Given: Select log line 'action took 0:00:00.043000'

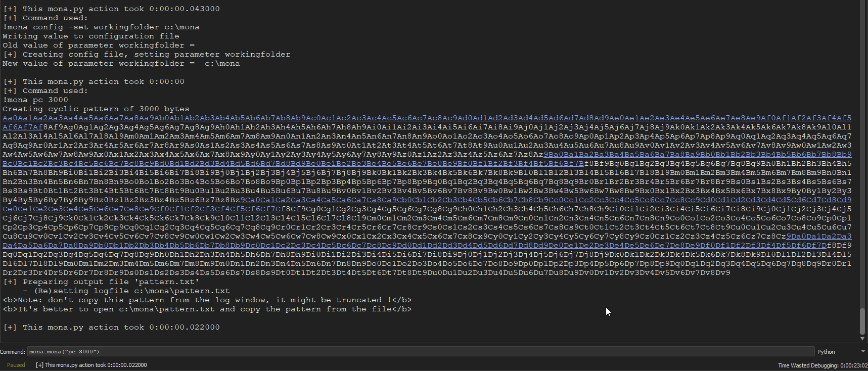Looking at the screenshot, I should click(x=111, y=9).
